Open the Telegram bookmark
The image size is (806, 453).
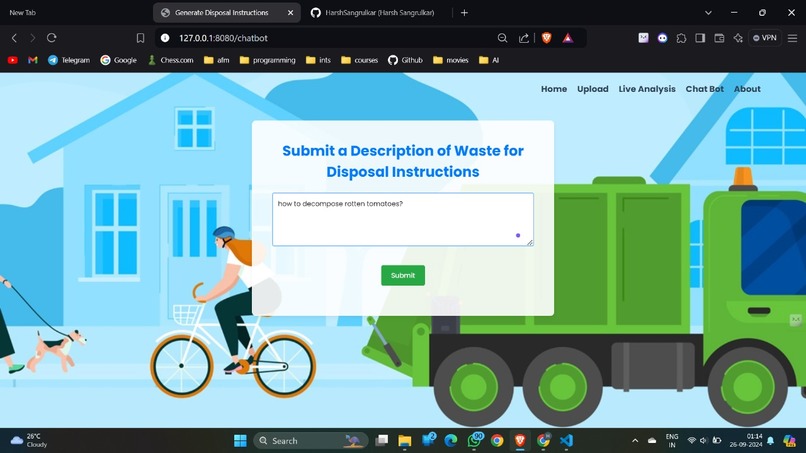pyautogui.click(x=69, y=60)
